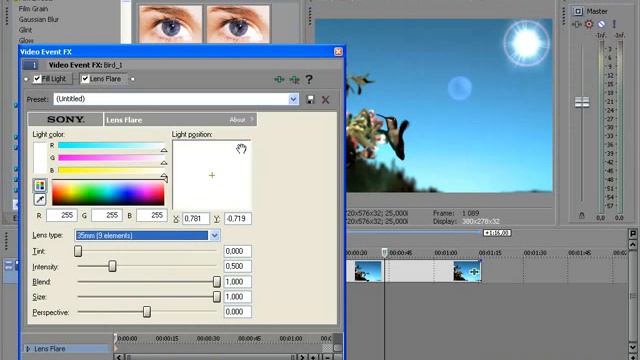The image size is (640, 360).
Task: Click the magenta G color gradient bar
Action: click(x=111, y=158)
